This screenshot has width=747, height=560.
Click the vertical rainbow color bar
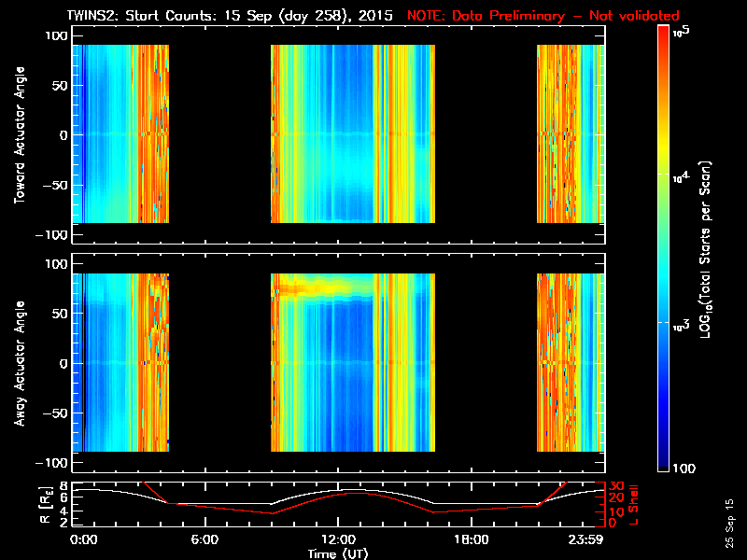click(x=664, y=250)
